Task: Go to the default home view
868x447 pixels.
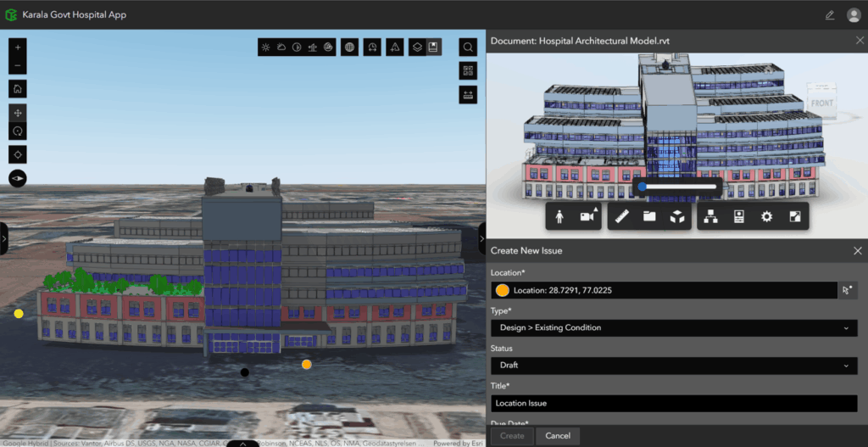Action: 18,88
